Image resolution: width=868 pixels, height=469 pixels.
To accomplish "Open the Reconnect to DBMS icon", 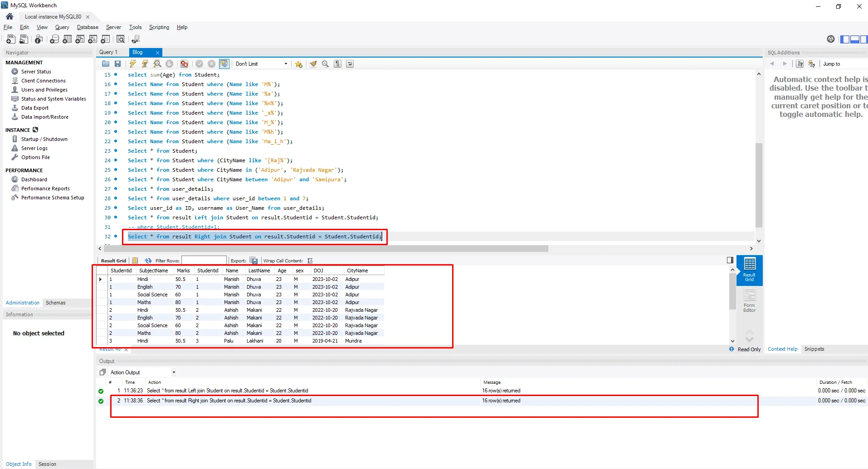I will tap(136, 39).
